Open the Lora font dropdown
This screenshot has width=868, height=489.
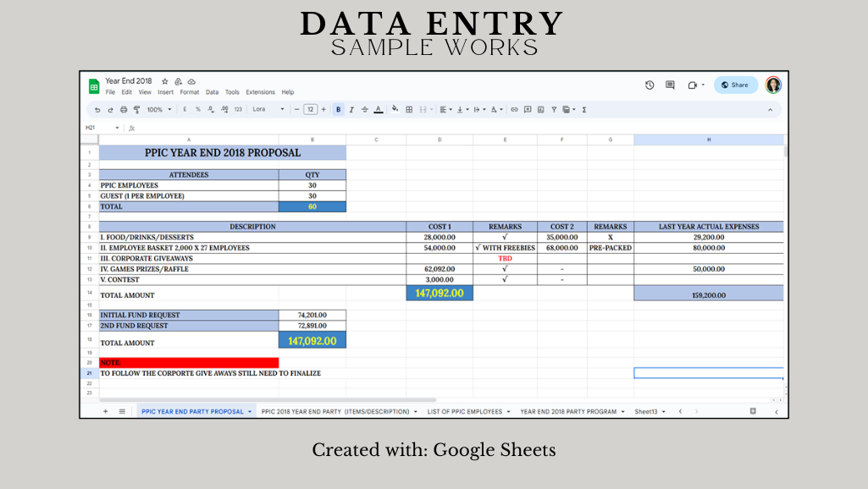point(268,109)
